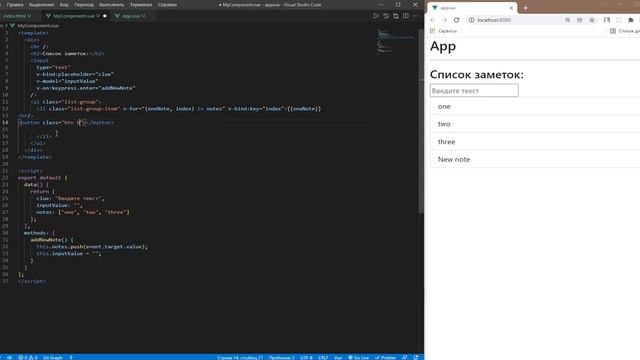Click the Введите текст input field
This screenshot has width=640, height=360.
tap(474, 91)
